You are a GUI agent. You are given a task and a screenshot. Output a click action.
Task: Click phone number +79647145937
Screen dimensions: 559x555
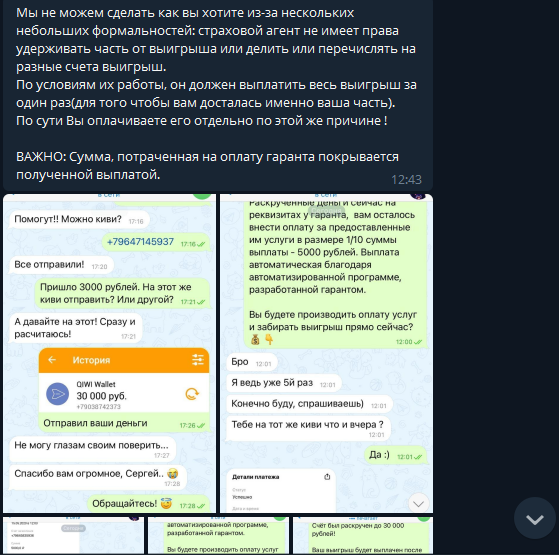click(140, 242)
